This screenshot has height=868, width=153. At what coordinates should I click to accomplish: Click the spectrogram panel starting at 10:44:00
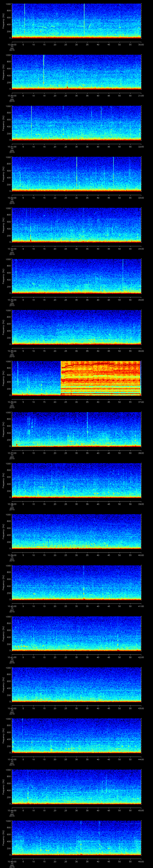click(x=76, y=786)
